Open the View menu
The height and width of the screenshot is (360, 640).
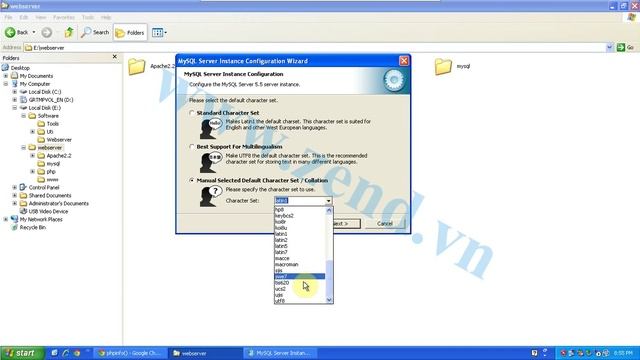pos(41,18)
